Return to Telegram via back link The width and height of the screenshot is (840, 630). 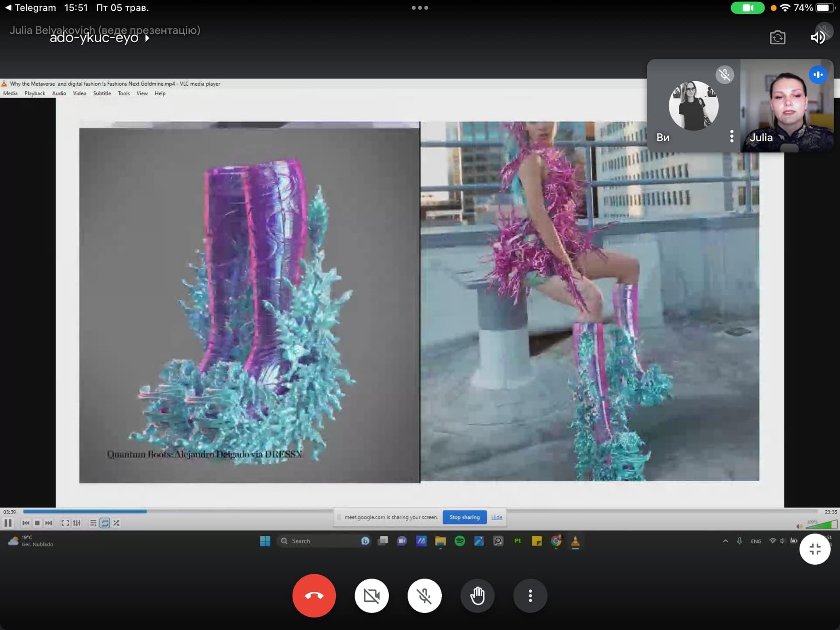tap(30, 8)
